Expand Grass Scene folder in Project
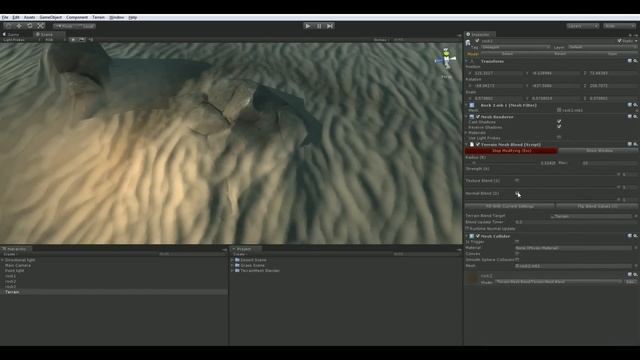 coord(233,265)
